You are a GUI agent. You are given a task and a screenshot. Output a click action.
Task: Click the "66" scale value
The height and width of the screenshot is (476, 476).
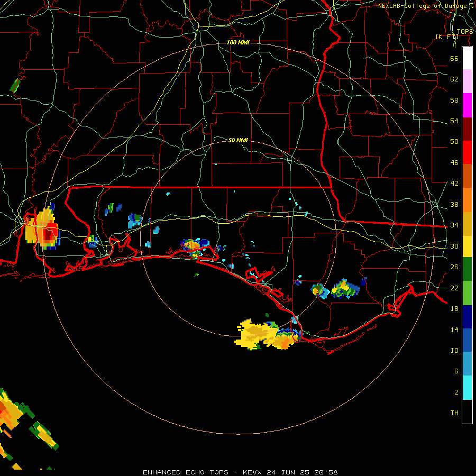coord(454,58)
